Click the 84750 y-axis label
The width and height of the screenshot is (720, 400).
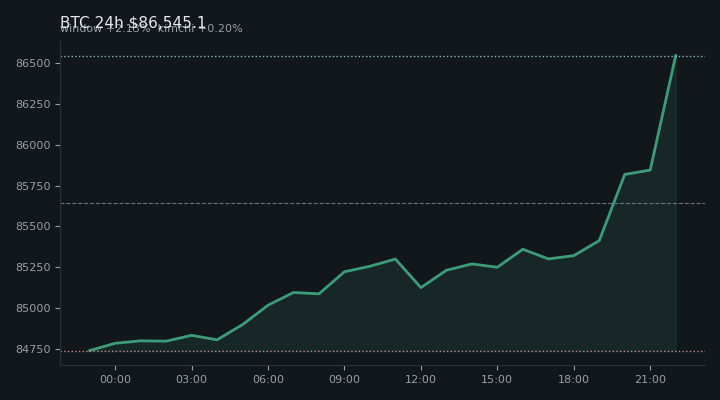[33, 349]
